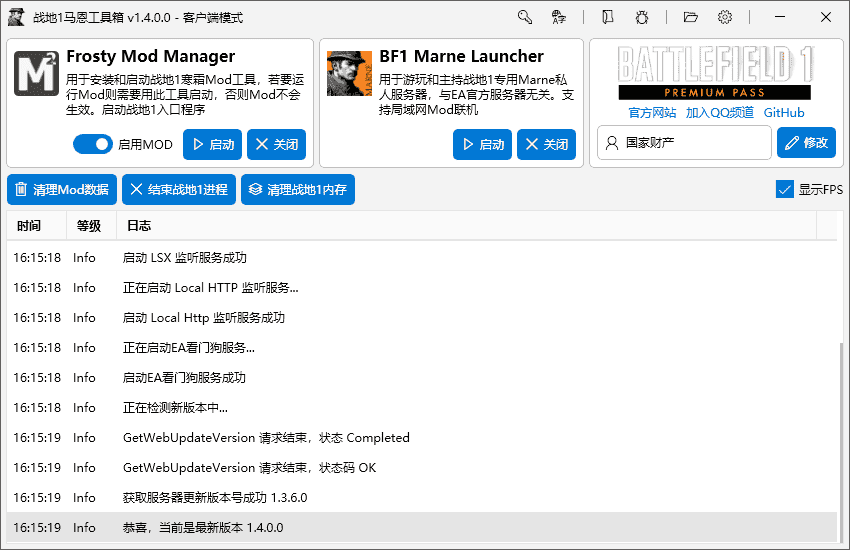
Task: Close Frosty Mod Manager with 关闭
Action: 276,144
